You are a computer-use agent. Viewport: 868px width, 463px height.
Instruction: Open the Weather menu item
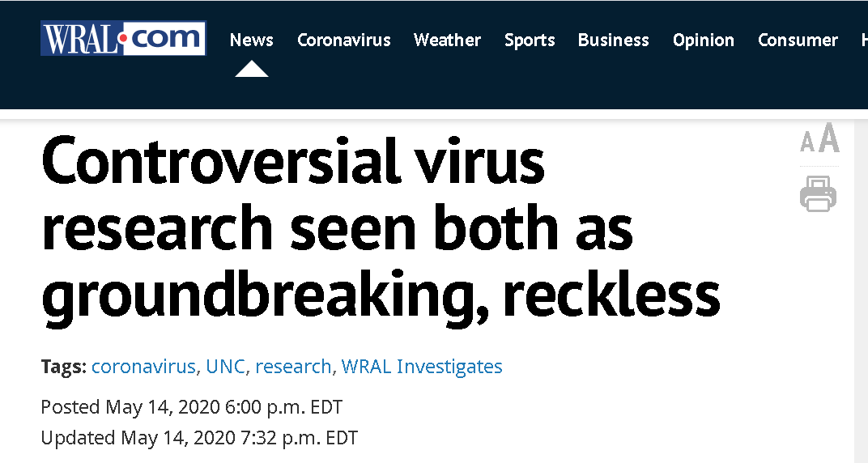click(447, 40)
